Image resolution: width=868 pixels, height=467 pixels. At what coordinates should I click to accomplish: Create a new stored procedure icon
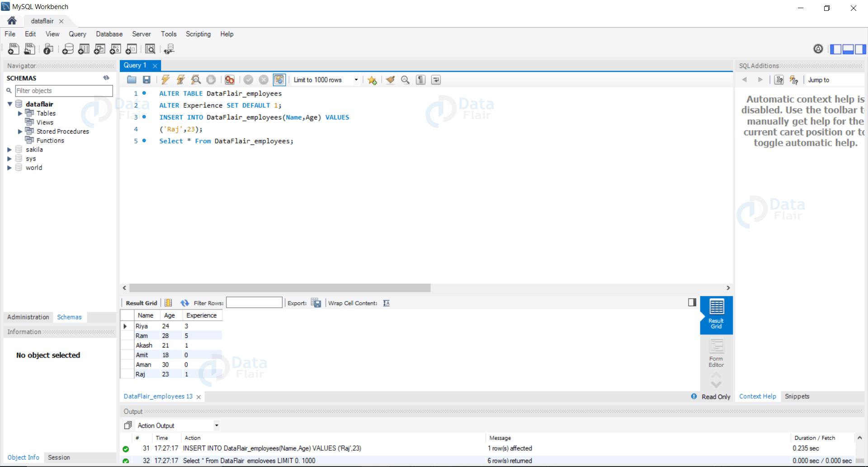(115, 49)
